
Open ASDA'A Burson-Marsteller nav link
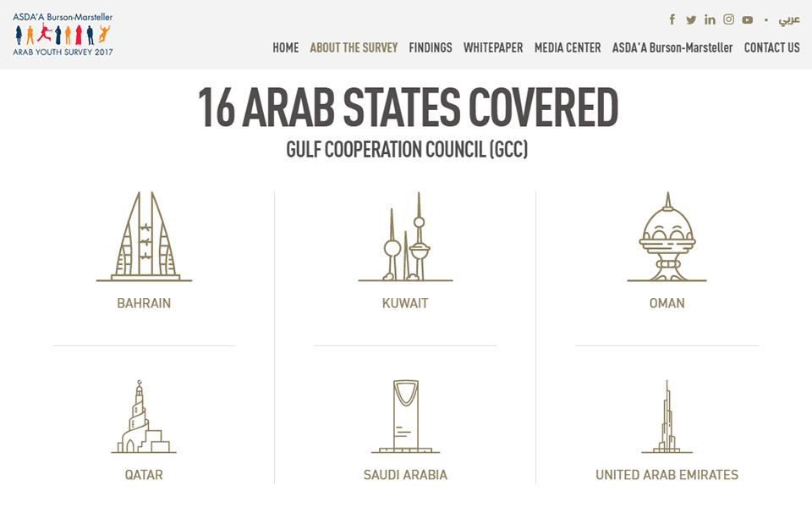(x=672, y=47)
